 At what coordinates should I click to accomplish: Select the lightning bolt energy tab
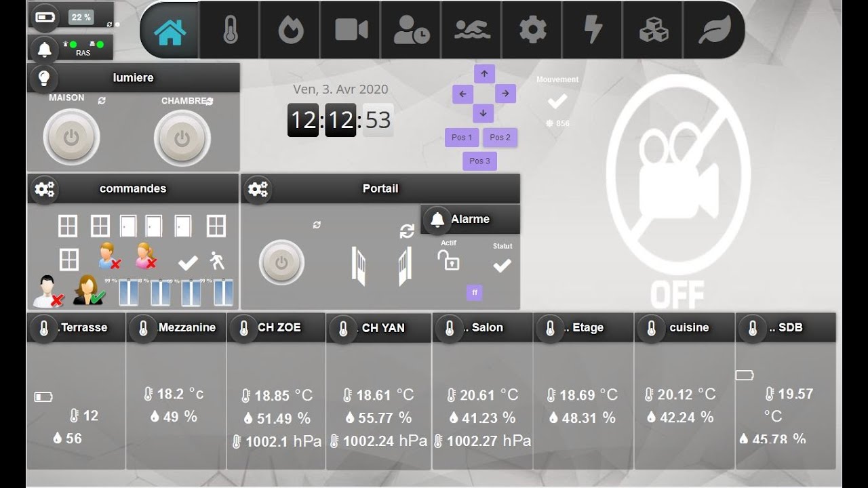pyautogui.click(x=593, y=30)
